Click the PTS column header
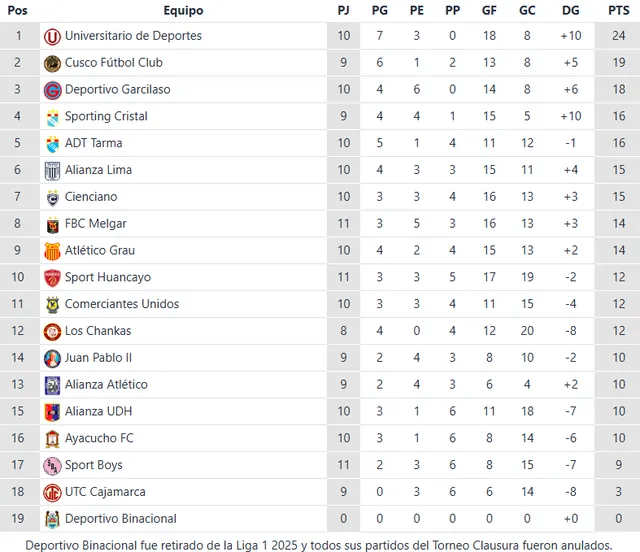The height and width of the screenshot is (552, 640). (618, 11)
